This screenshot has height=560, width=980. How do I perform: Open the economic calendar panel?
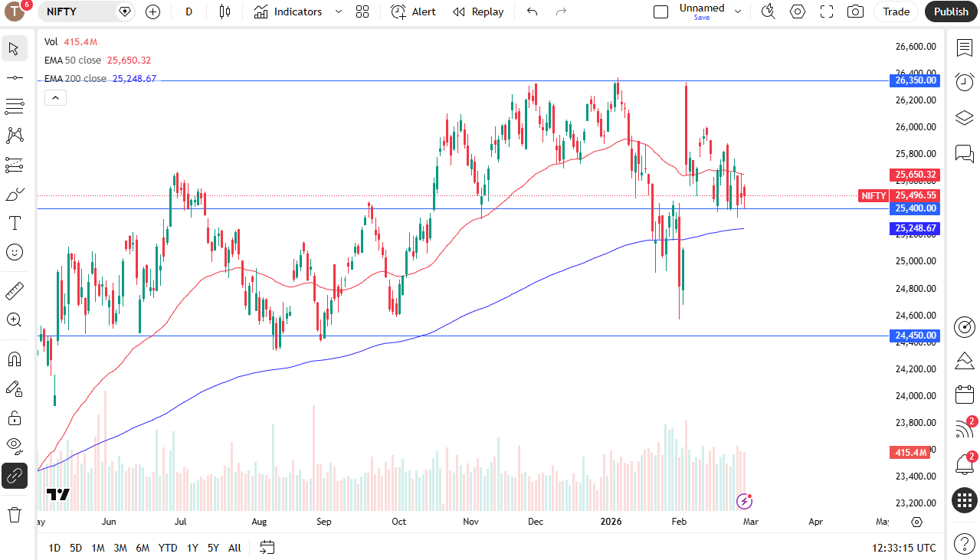pyautogui.click(x=964, y=395)
